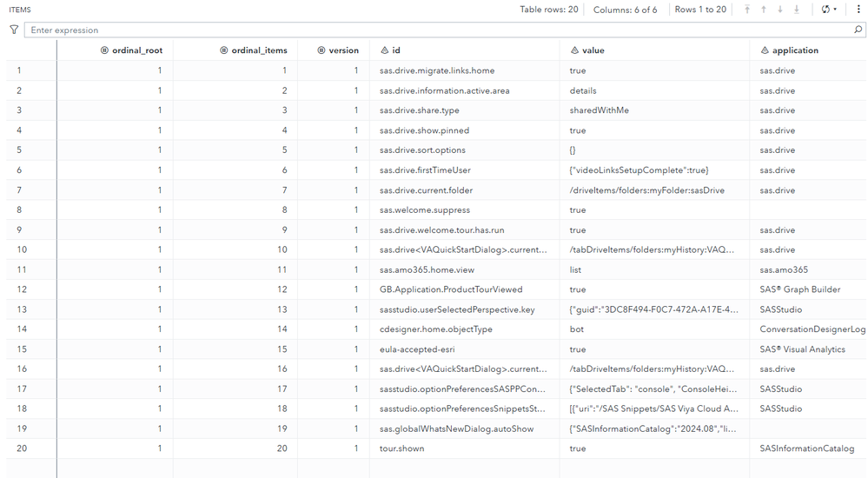Go to previous rows arrow
Image resolution: width=868 pixels, height=478 pixels.
(x=764, y=10)
